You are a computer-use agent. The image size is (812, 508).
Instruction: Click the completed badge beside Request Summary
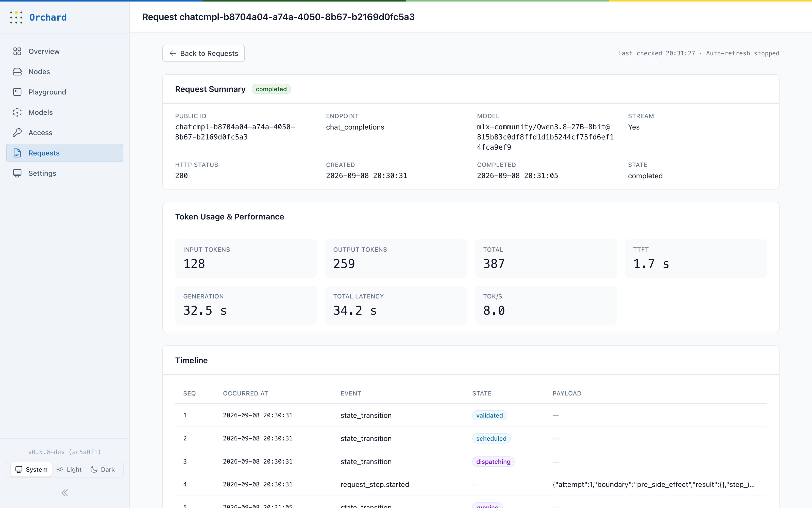[x=271, y=89]
